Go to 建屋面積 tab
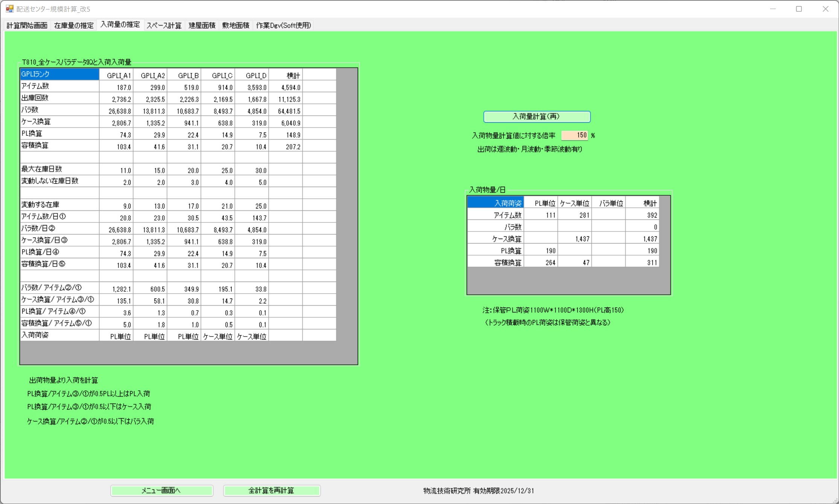The image size is (839, 504). 202,25
